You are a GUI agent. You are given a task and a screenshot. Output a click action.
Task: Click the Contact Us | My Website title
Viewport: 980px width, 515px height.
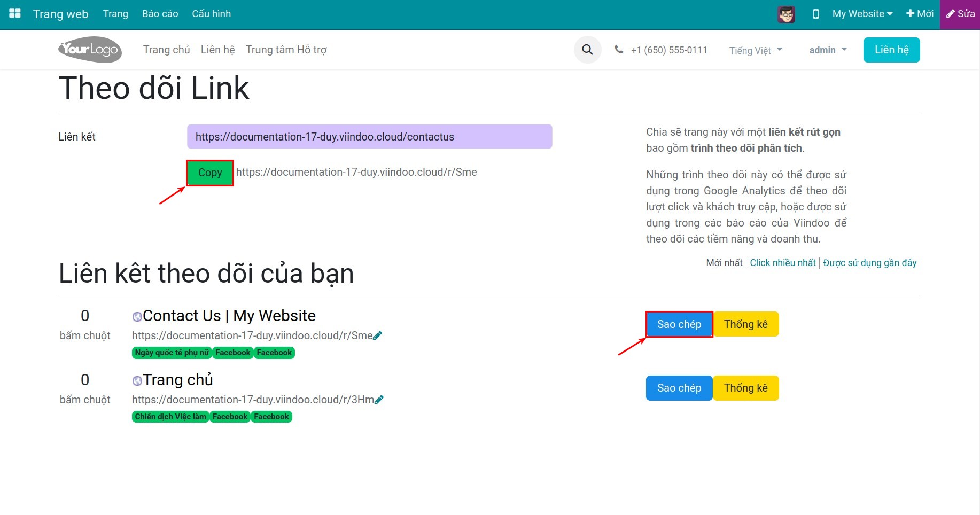point(229,316)
